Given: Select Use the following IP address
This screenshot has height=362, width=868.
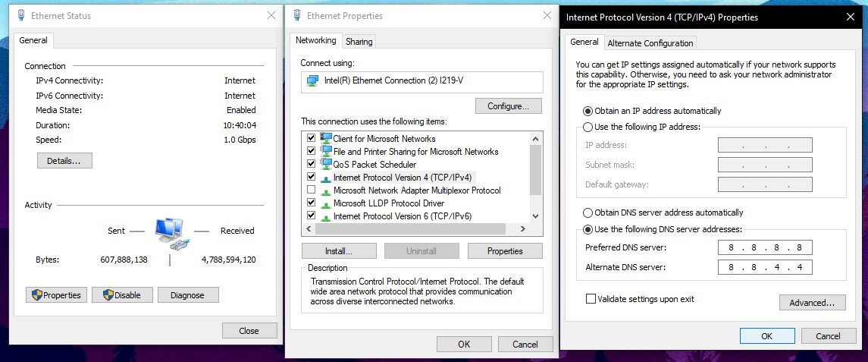Looking at the screenshot, I should [588, 127].
